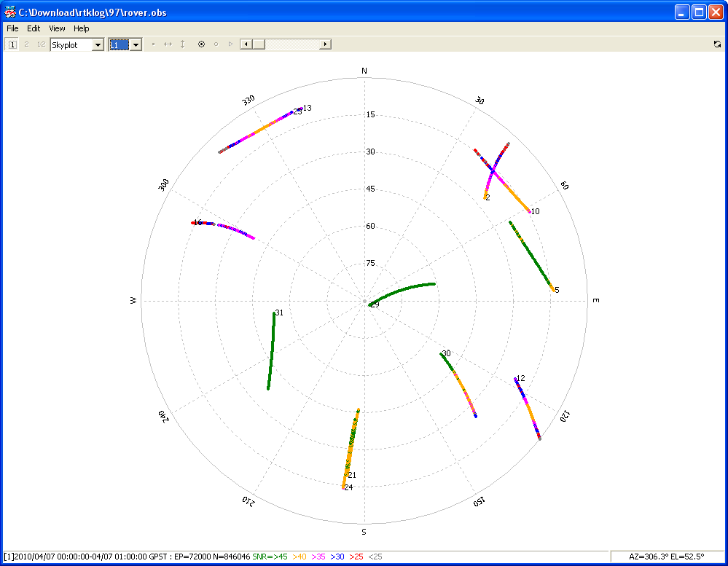Click the reload icon at toolbar right
The image size is (728, 566).
[x=718, y=44]
